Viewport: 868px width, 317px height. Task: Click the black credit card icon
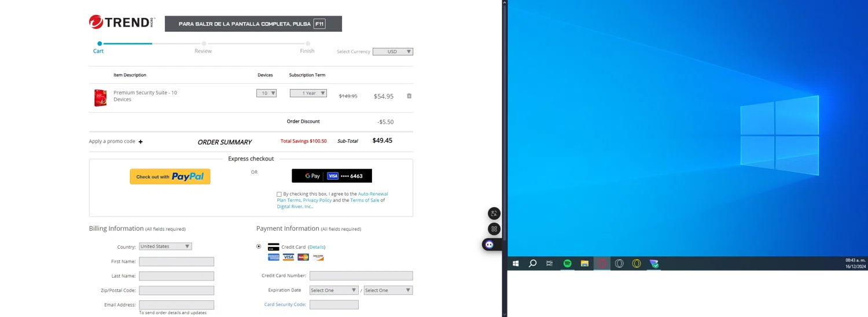click(274, 247)
